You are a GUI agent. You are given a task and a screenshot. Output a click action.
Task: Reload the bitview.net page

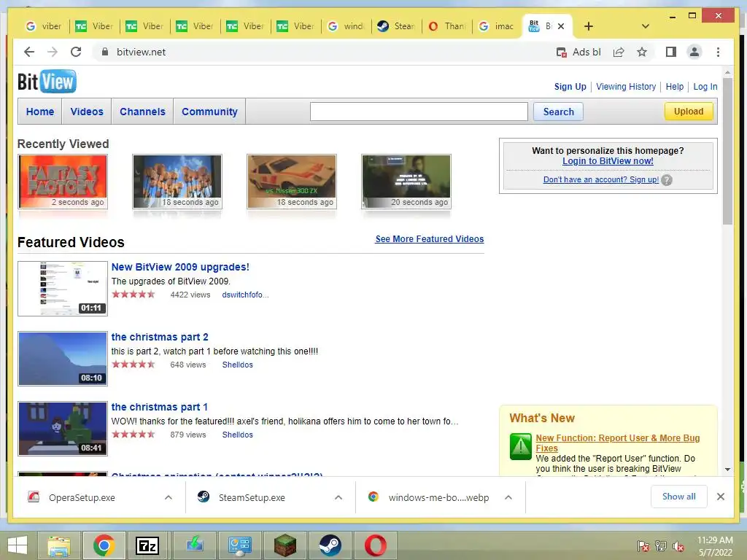click(76, 52)
